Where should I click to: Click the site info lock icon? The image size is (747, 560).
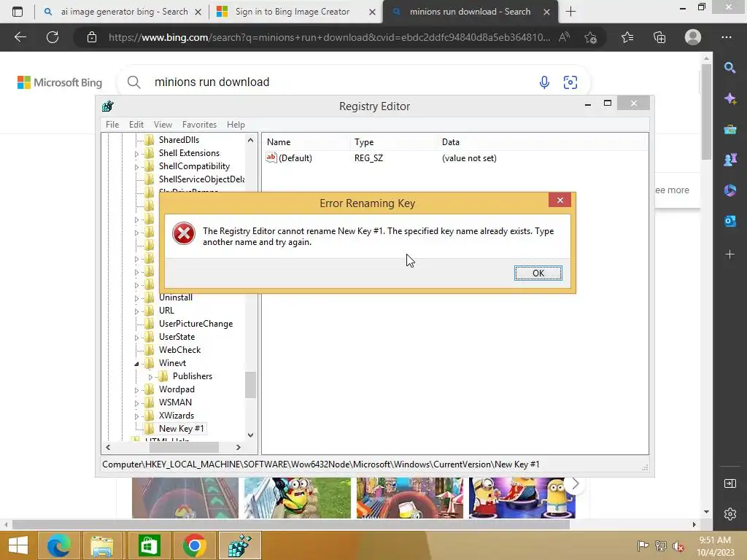[x=92, y=37]
